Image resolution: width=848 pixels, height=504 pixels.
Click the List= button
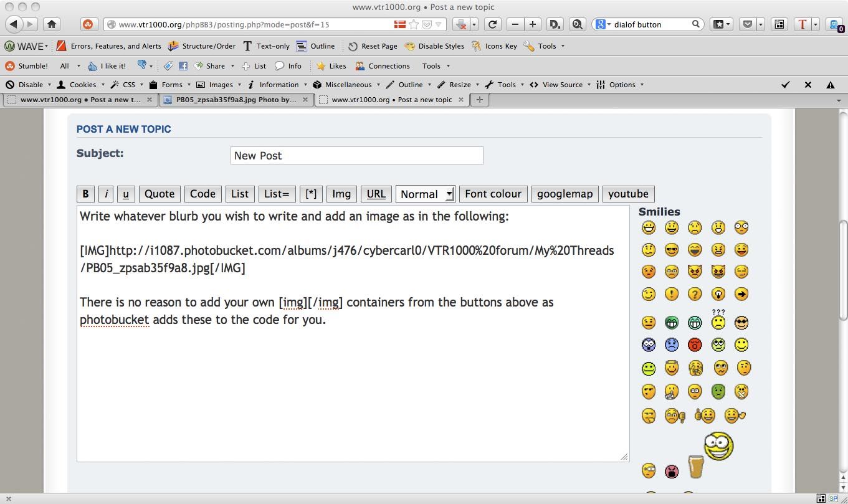(x=277, y=194)
